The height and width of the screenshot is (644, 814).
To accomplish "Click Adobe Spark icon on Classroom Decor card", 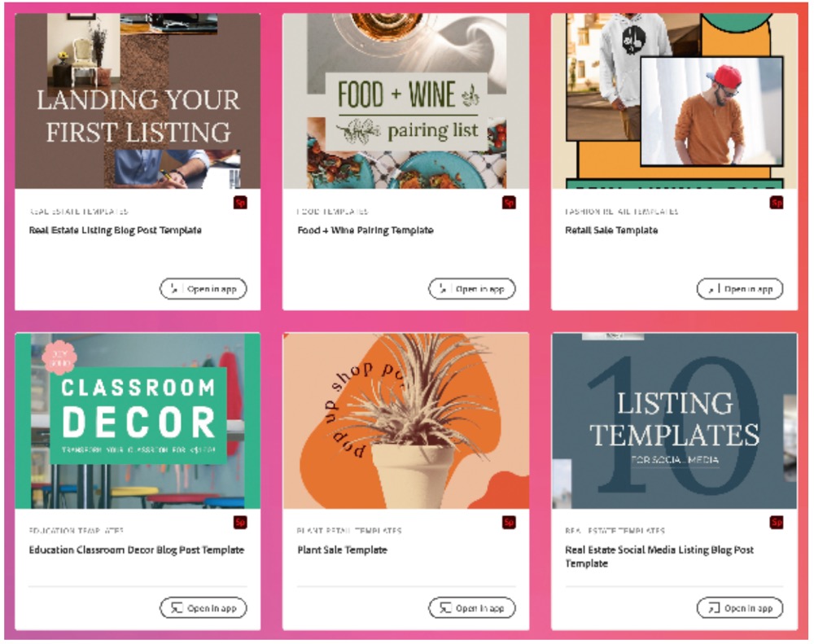I will tap(240, 522).
